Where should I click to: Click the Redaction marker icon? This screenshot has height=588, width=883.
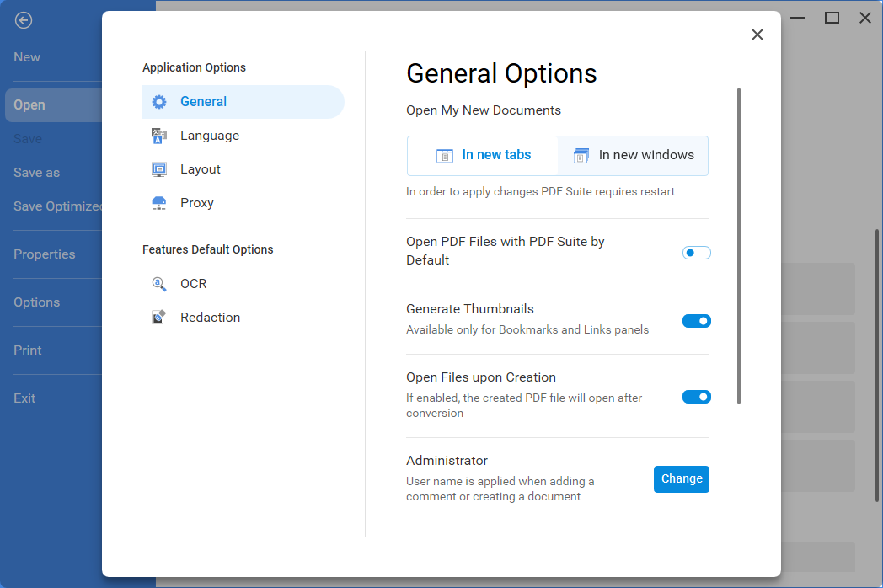[x=159, y=318]
